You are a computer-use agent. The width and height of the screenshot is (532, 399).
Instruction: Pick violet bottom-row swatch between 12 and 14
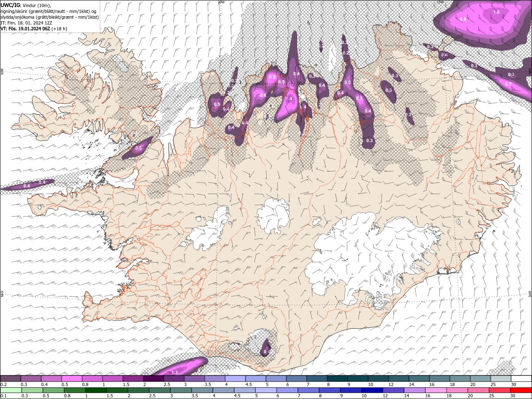393,390
